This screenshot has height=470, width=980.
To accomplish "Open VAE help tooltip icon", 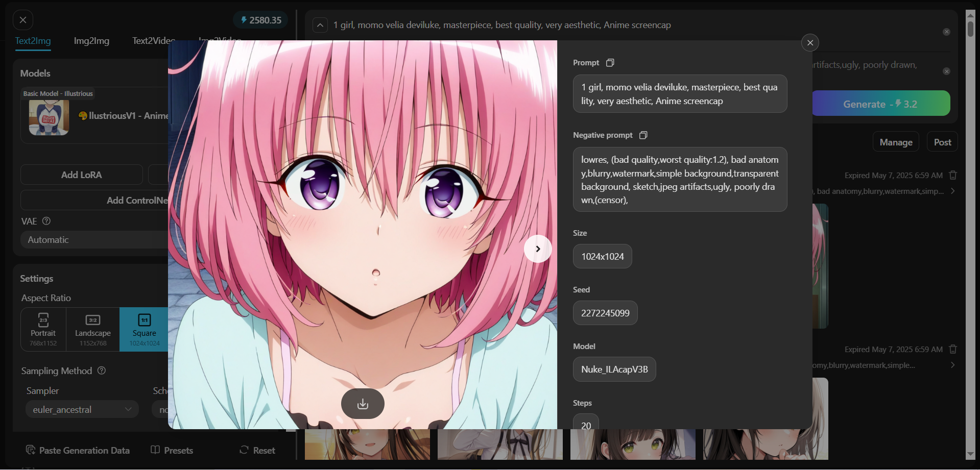I will pyautogui.click(x=46, y=221).
